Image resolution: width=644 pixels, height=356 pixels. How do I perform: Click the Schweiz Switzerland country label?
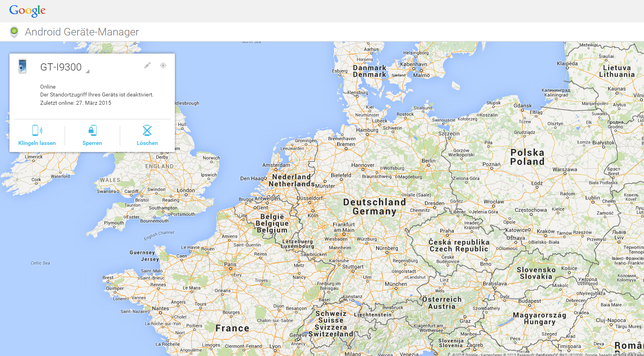click(331, 324)
